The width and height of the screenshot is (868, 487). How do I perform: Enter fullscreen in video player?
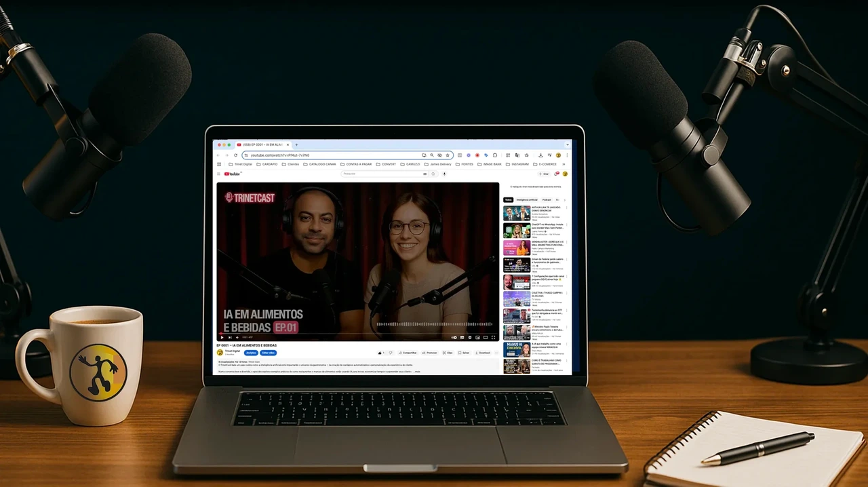point(494,337)
